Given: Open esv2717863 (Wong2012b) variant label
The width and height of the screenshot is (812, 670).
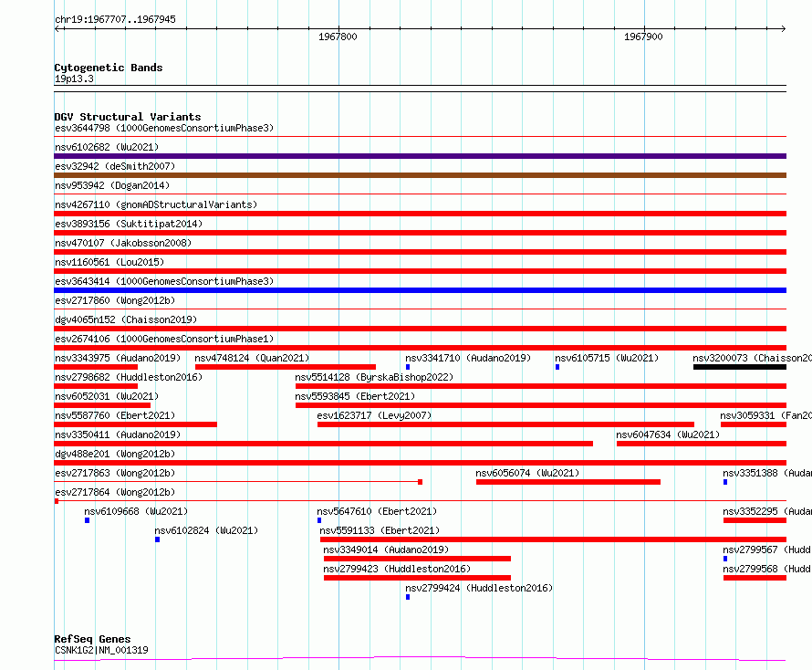Looking at the screenshot, I should tap(115, 473).
